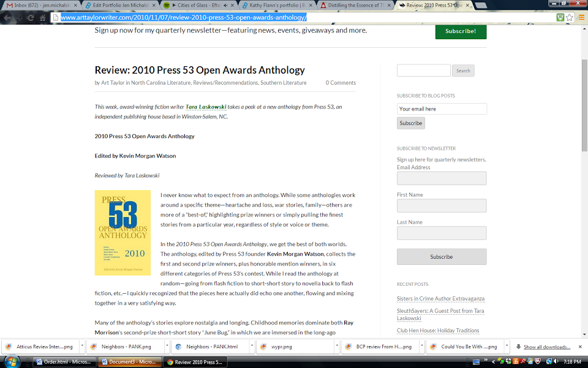Close the Distilling the Essence tab

390,6
